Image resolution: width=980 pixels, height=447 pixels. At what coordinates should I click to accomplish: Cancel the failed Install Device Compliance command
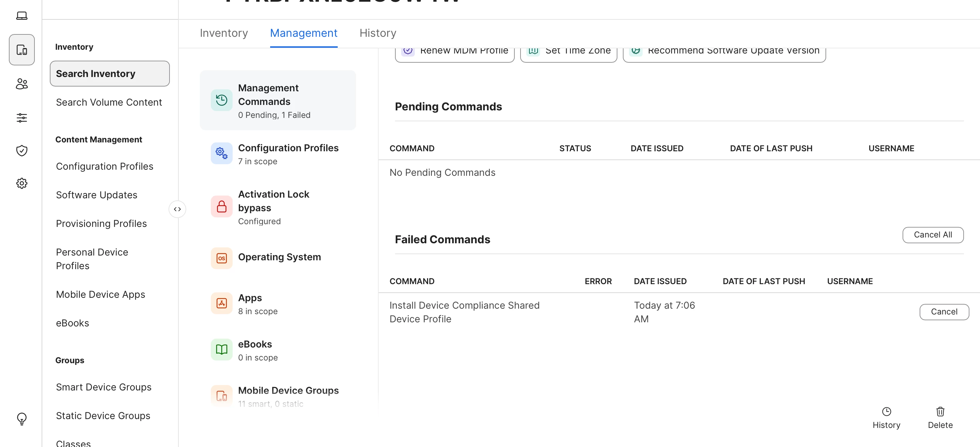(x=944, y=312)
